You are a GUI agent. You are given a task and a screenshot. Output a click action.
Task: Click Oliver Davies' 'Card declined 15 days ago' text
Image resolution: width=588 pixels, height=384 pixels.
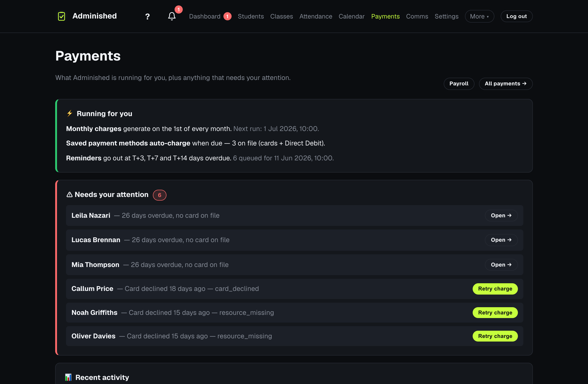click(167, 336)
